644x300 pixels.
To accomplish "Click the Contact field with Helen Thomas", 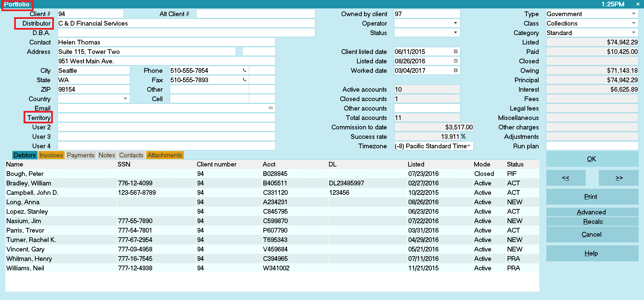I will pyautogui.click(x=166, y=42).
